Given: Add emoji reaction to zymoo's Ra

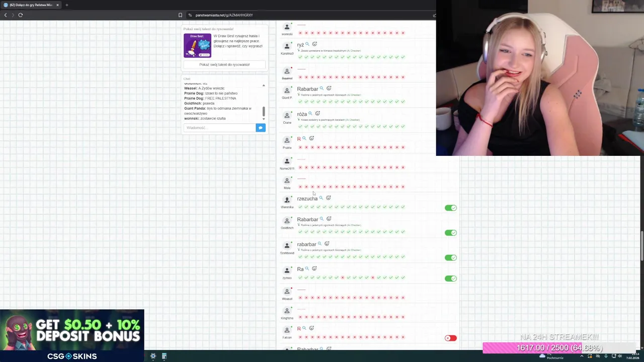Looking at the screenshot, I should click(314, 269).
